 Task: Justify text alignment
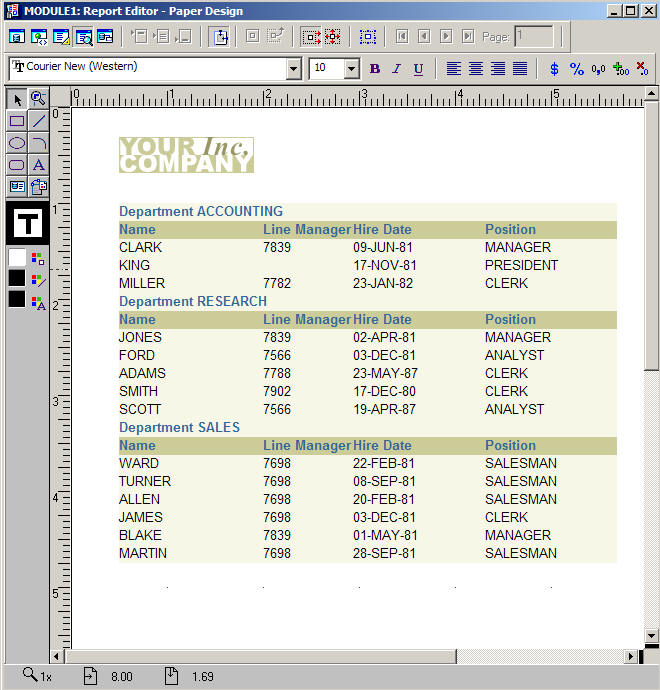click(x=520, y=69)
